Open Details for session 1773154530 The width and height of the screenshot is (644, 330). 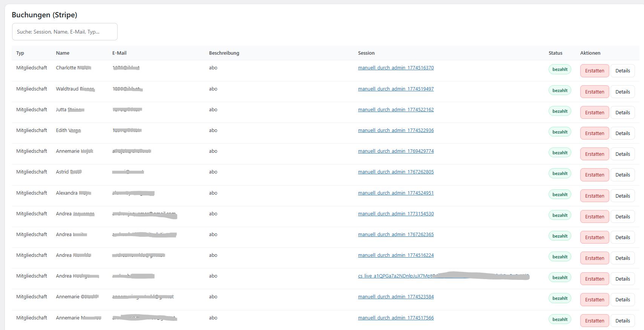click(x=622, y=217)
